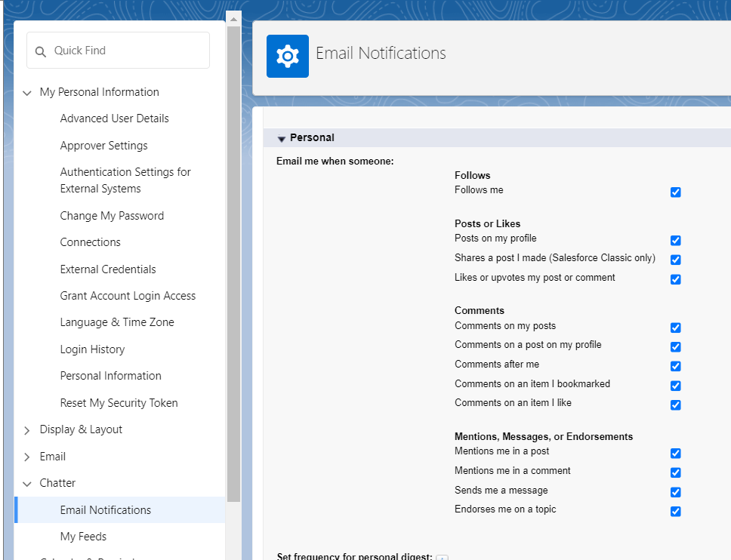Expand the Email section in sidebar
Screen dimensions: 731x560
pos(27,457)
